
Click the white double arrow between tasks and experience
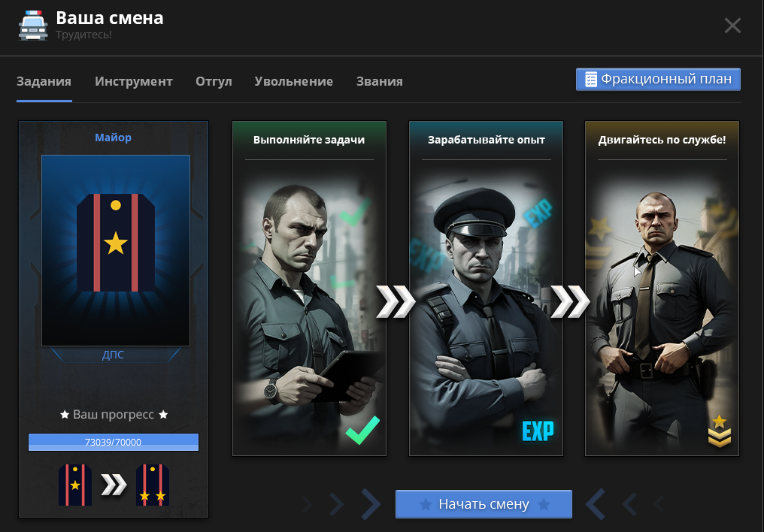[396, 302]
